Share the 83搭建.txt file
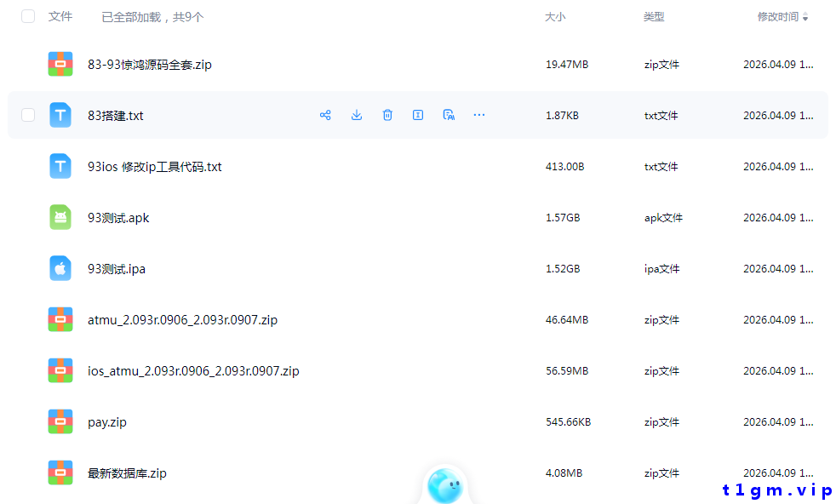836x504 pixels. pos(325,115)
